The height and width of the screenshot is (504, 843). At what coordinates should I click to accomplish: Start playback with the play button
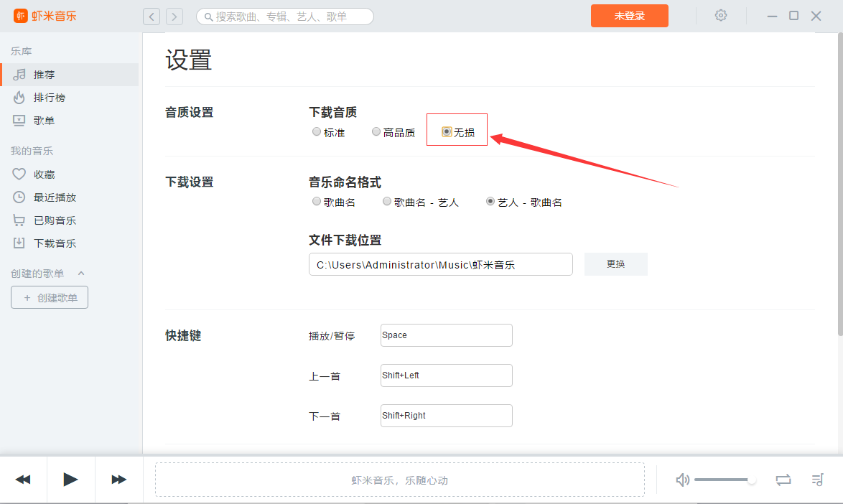point(70,480)
